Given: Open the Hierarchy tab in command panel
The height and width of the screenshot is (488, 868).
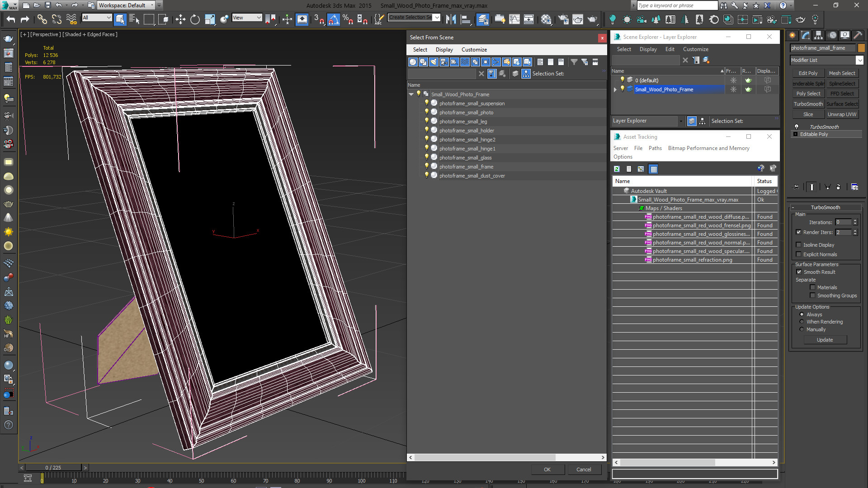Looking at the screenshot, I should [x=818, y=35].
